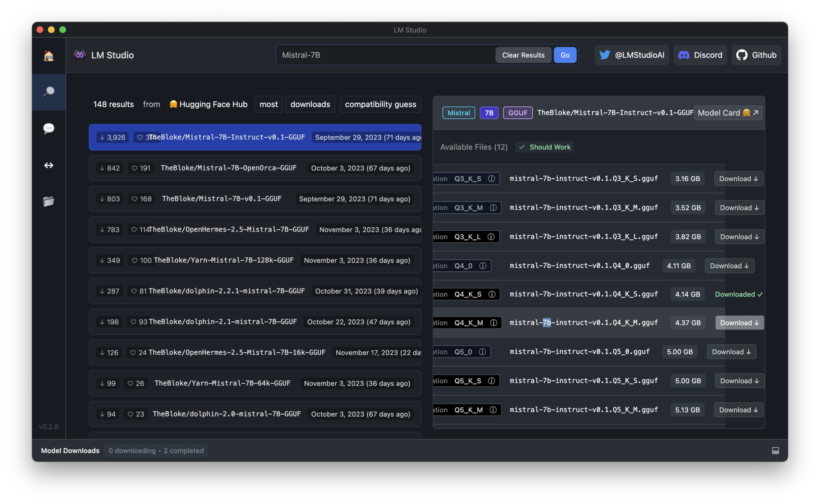
Task: Click the 7B parameter tag
Action: 489,113
